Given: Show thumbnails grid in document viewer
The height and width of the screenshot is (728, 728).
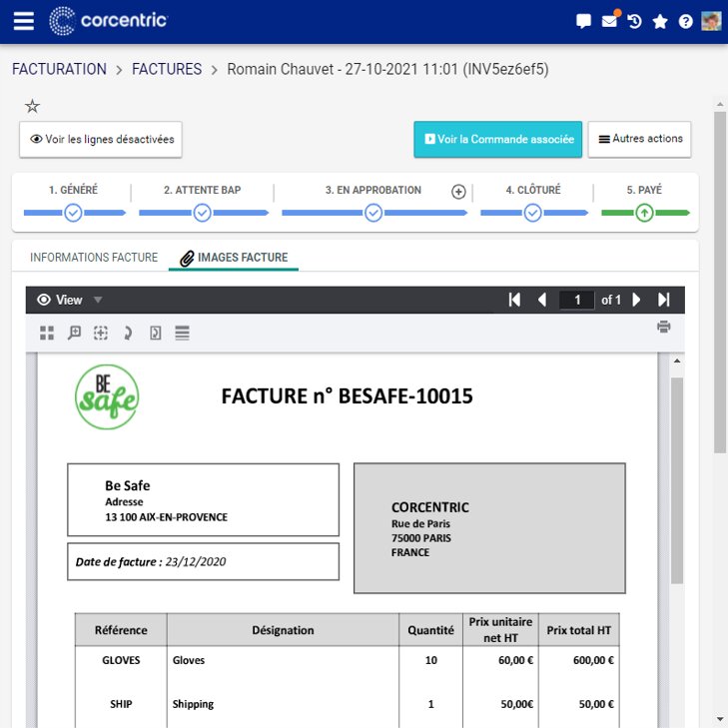Looking at the screenshot, I should coord(47,333).
